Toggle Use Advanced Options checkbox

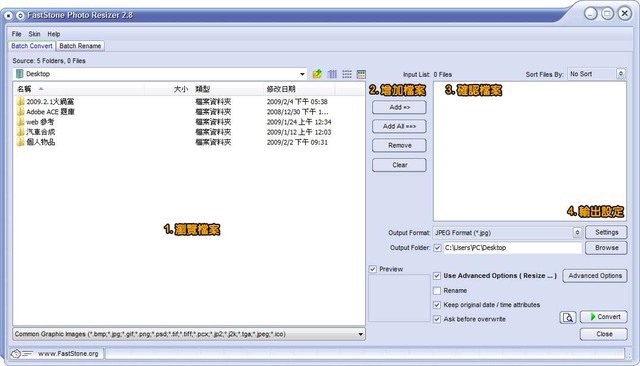437,276
